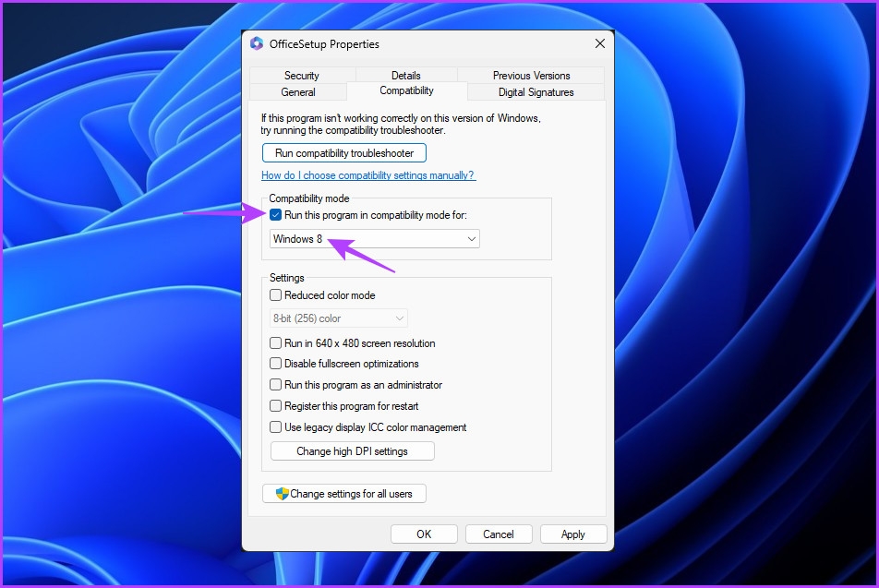The image size is (879, 588).
Task: Check "Use legacy display ICC color management"
Action: tap(275, 427)
